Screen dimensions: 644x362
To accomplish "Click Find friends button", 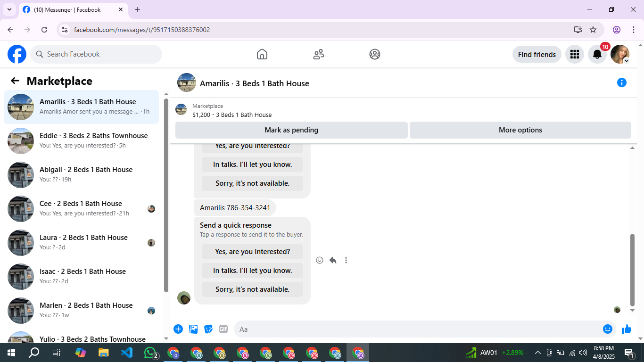I will (x=537, y=54).
